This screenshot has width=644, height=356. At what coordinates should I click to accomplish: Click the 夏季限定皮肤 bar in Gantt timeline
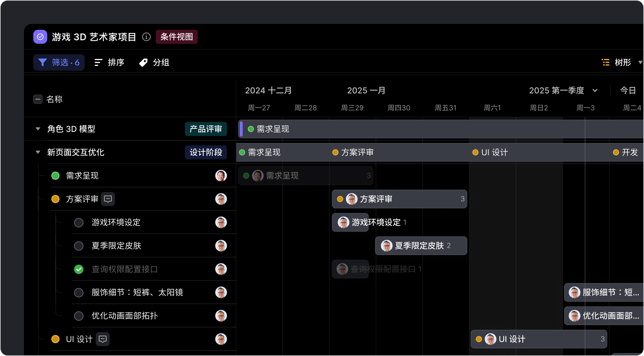(x=421, y=246)
